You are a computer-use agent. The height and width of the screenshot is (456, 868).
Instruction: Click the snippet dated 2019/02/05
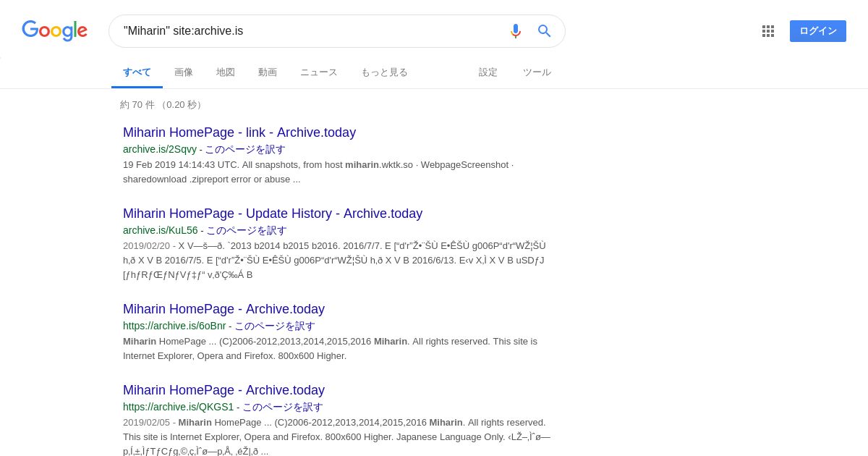(336, 436)
